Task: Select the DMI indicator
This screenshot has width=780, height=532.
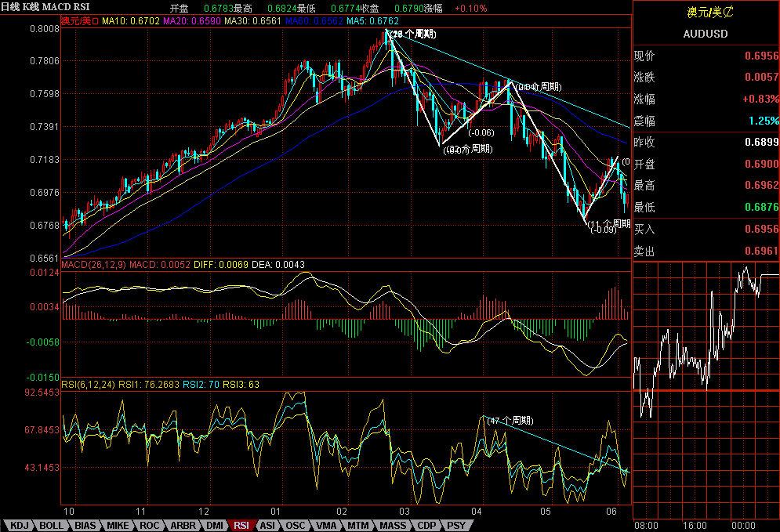Action: [215, 526]
